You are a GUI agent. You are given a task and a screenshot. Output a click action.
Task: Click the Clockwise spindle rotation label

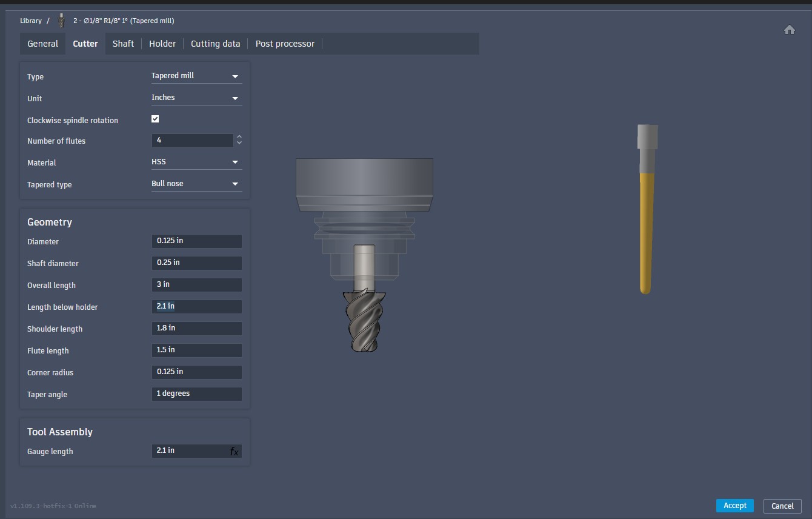pos(73,120)
